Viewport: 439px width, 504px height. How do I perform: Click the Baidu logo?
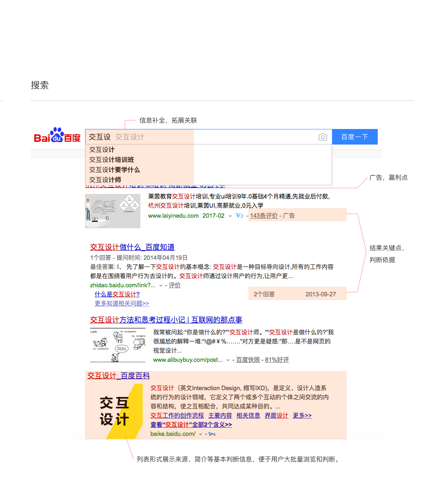tap(57, 135)
